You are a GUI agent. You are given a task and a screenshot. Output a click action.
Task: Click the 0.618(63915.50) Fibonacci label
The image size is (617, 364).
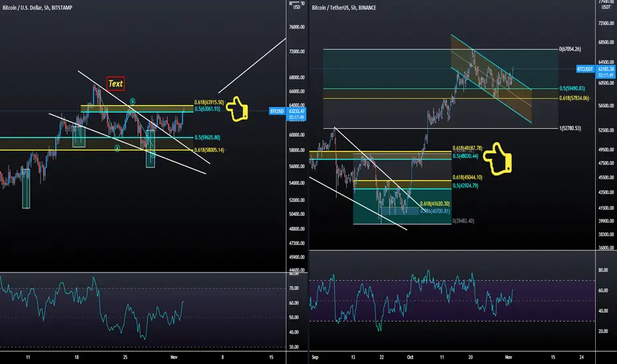pyautogui.click(x=209, y=103)
